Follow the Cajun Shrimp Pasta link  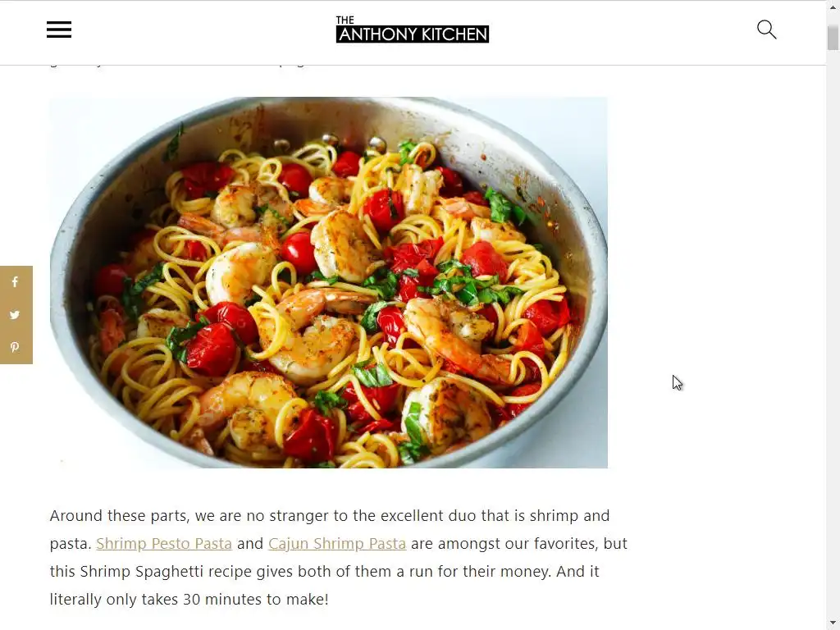tap(337, 543)
